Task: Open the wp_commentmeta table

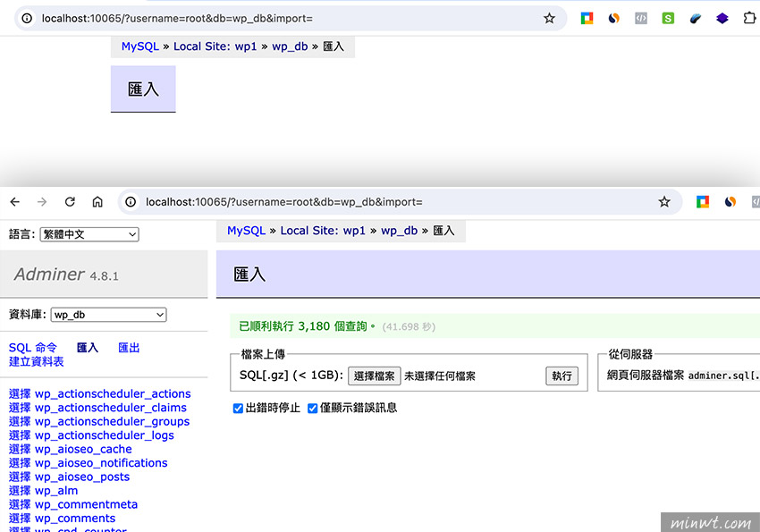Action: click(86, 504)
